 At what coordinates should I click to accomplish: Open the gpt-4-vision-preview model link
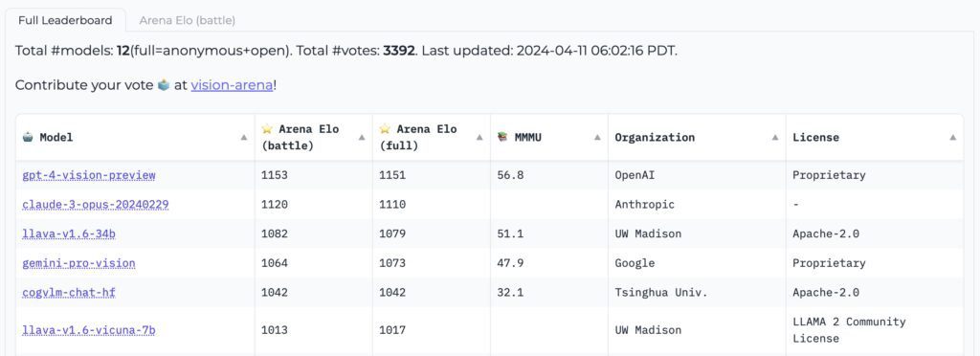pyautogui.click(x=89, y=175)
